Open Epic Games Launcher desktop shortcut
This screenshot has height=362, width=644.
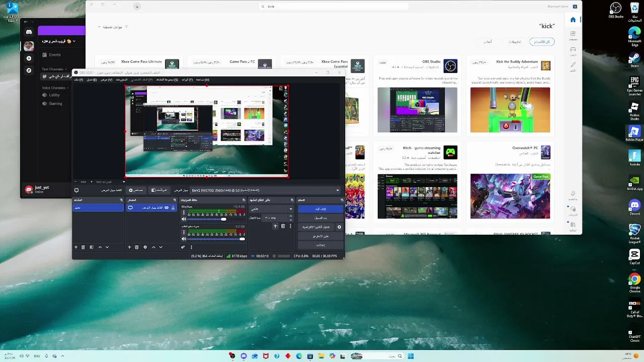[x=634, y=86]
